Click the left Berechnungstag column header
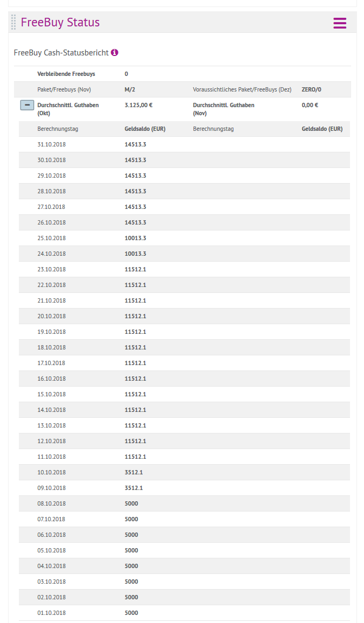364x623 pixels. coord(58,129)
